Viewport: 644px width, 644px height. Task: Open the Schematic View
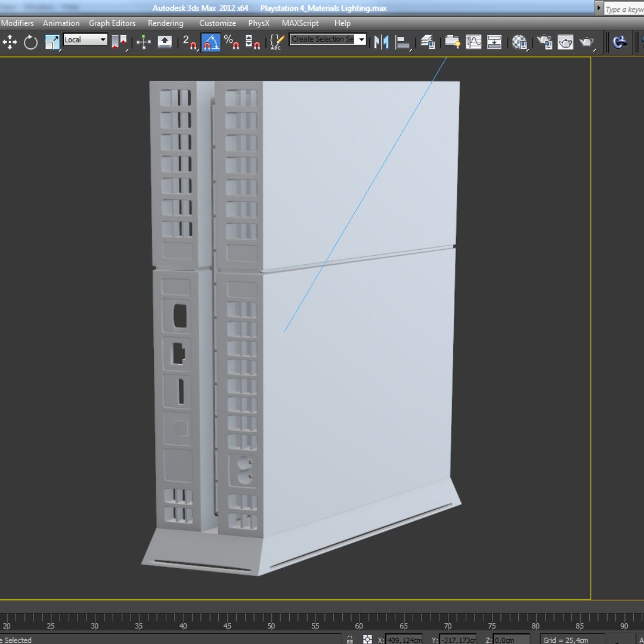click(494, 42)
